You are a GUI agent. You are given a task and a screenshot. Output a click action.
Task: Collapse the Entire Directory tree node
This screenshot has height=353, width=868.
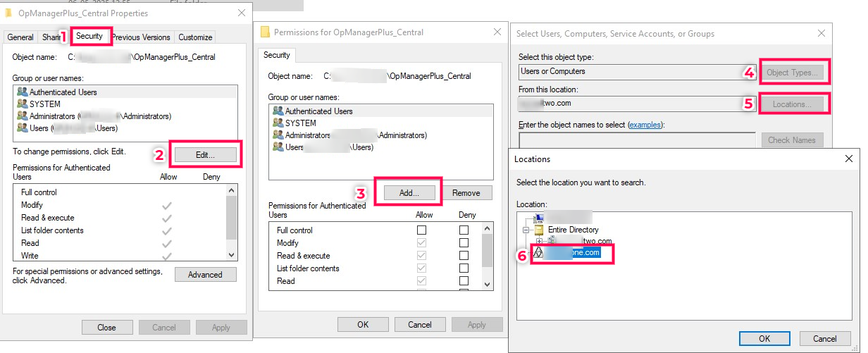(x=526, y=230)
